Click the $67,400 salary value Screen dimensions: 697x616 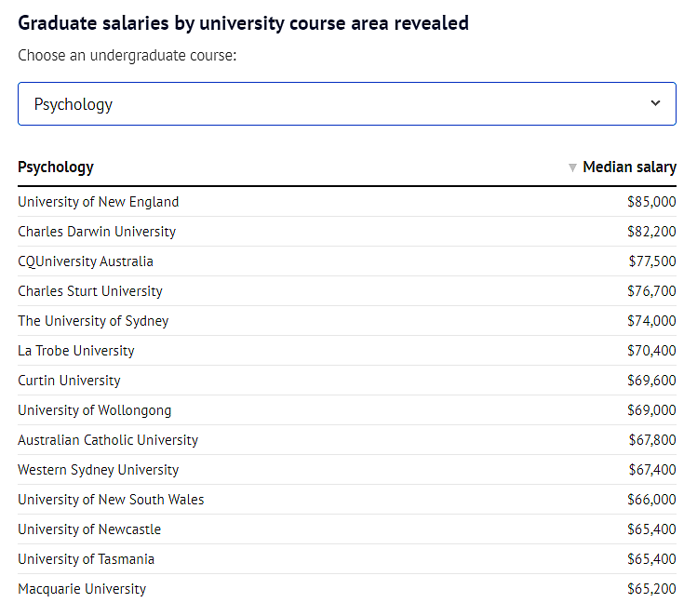(652, 470)
